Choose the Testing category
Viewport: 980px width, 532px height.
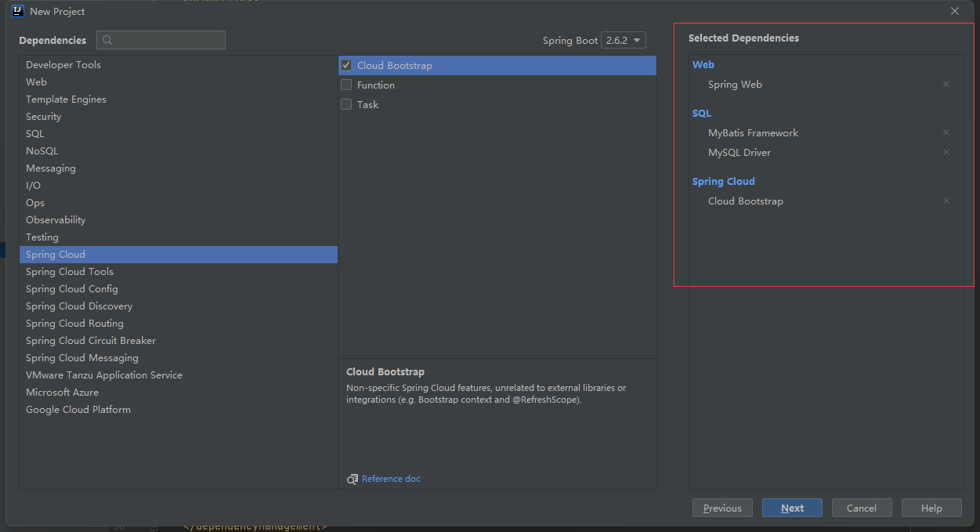point(179,237)
